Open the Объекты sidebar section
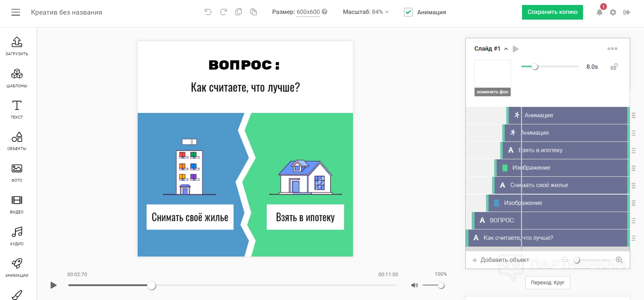The height and width of the screenshot is (300, 644). [x=17, y=141]
